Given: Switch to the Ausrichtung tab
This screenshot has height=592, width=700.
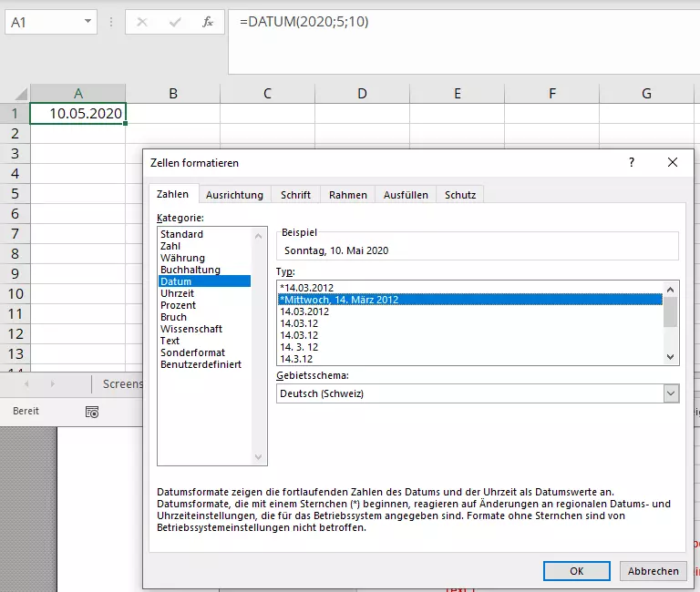Looking at the screenshot, I should (234, 195).
